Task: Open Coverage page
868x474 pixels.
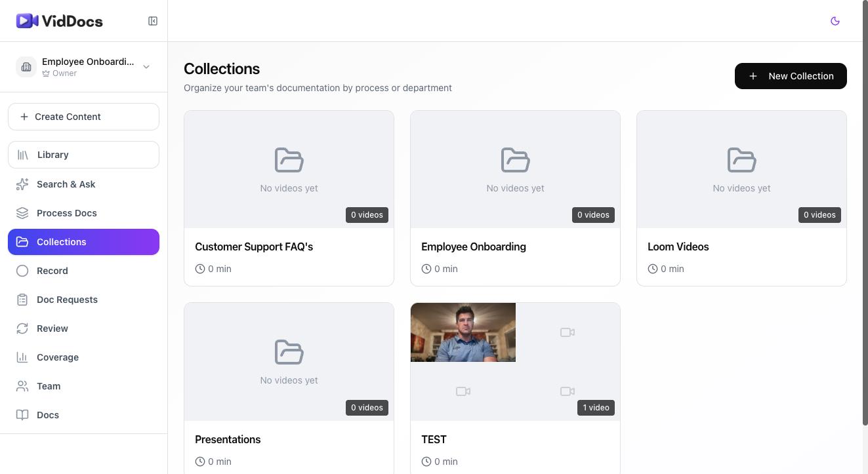Action: pyautogui.click(x=83, y=357)
